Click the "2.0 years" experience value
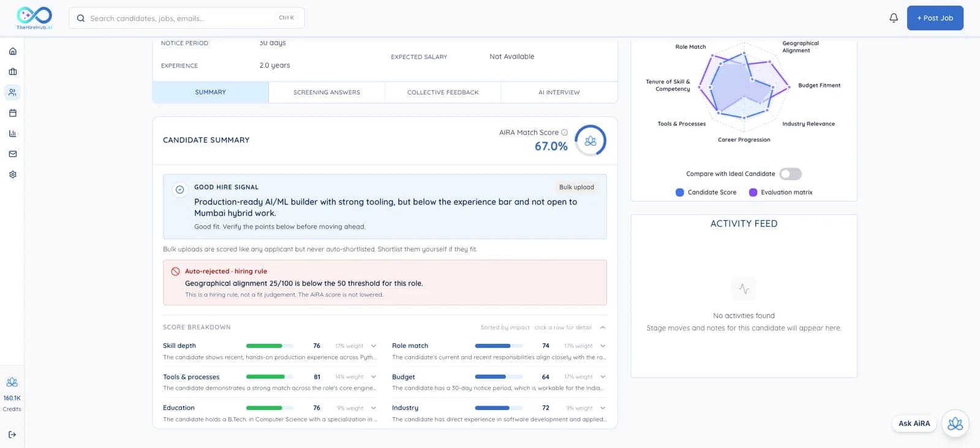Screen dimensions: 980x448 275,66
